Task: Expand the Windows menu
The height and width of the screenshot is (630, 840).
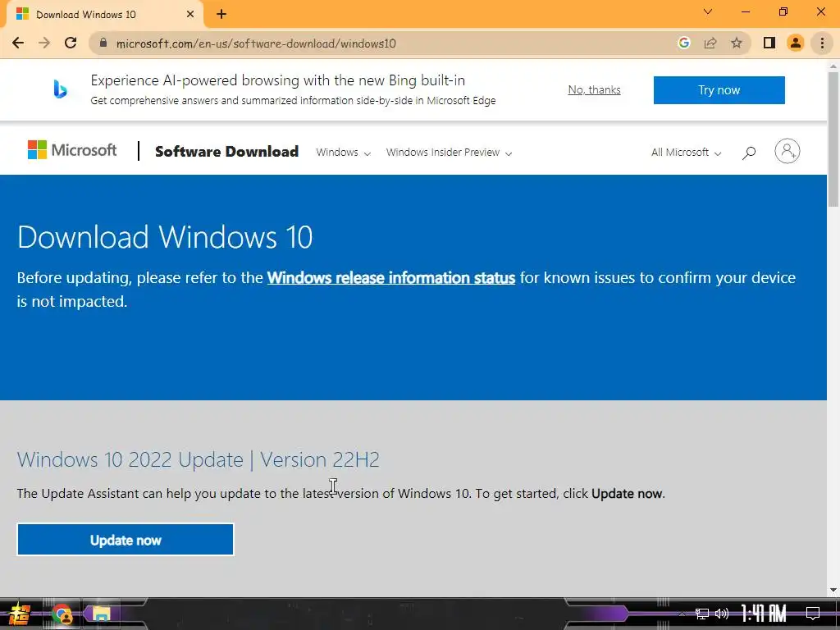Action: 343,152
